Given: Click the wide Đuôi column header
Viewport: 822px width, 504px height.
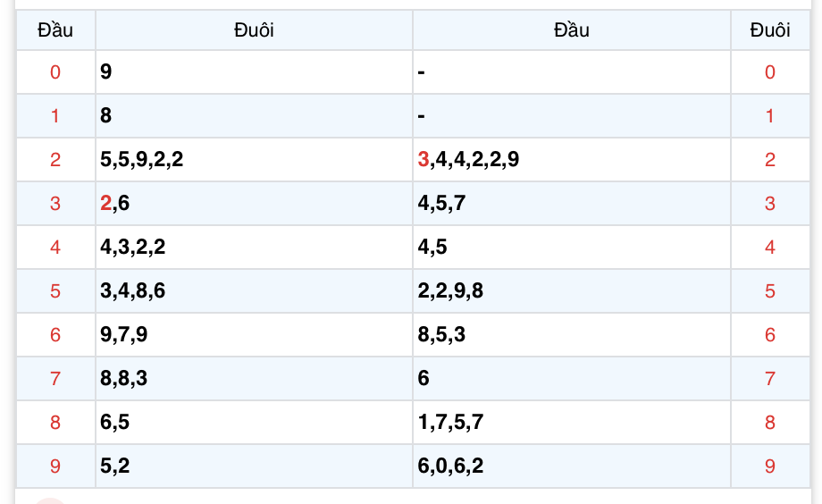Looking at the screenshot, I should pos(255,29).
